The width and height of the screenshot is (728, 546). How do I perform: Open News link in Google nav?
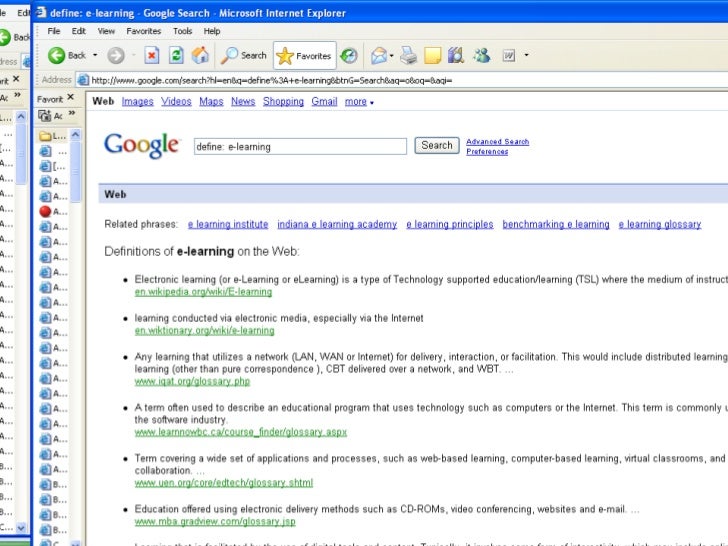[243, 101]
